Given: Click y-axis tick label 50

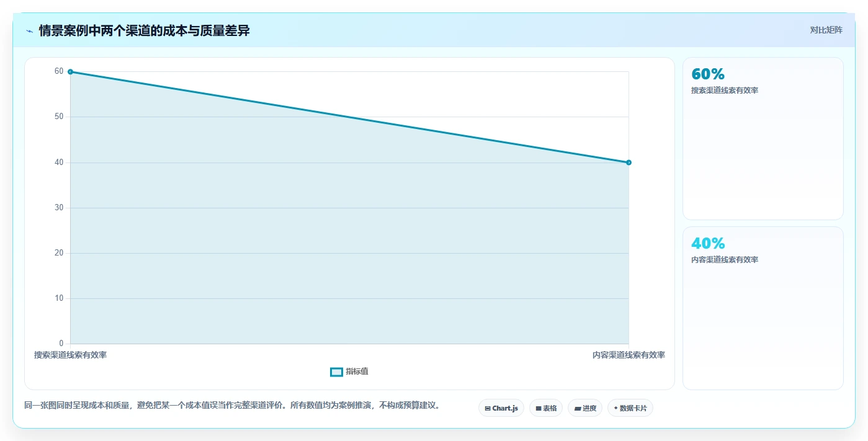Looking at the screenshot, I should point(59,117).
